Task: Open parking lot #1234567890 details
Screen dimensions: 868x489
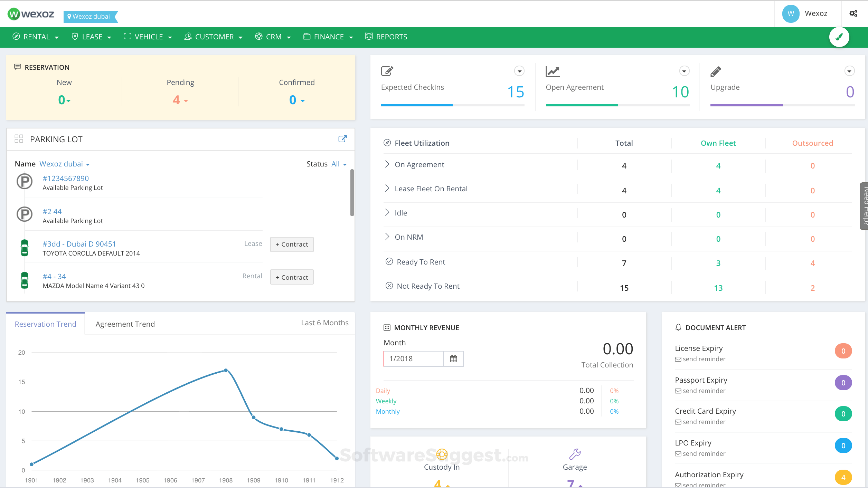Action: click(65, 178)
